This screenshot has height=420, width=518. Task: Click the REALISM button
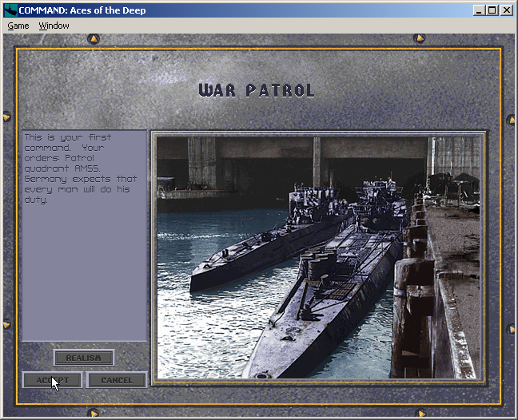pos(84,358)
